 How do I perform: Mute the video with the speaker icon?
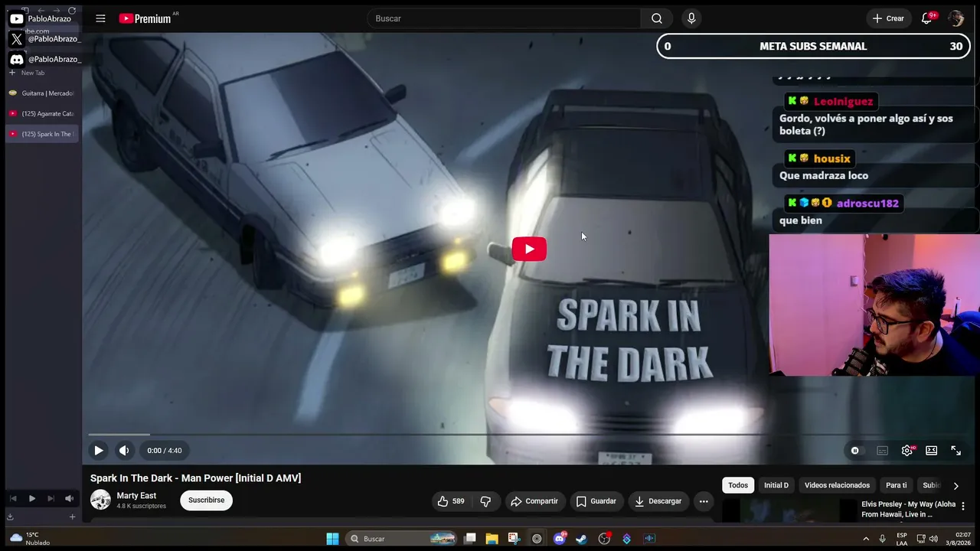pos(124,451)
